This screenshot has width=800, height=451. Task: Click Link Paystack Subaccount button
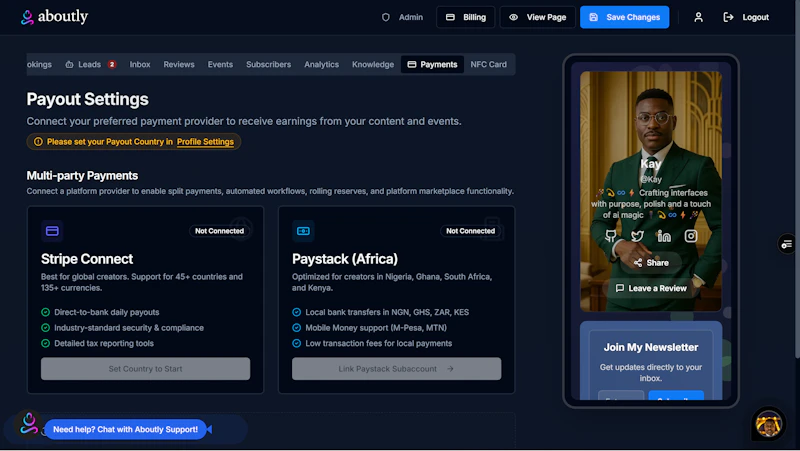click(x=396, y=368)
